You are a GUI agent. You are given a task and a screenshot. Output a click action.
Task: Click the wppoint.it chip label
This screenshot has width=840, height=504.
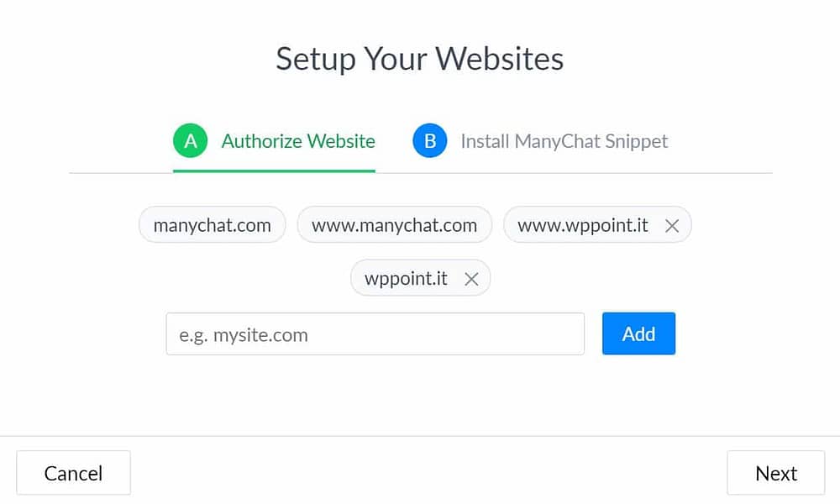pos(406,279)
